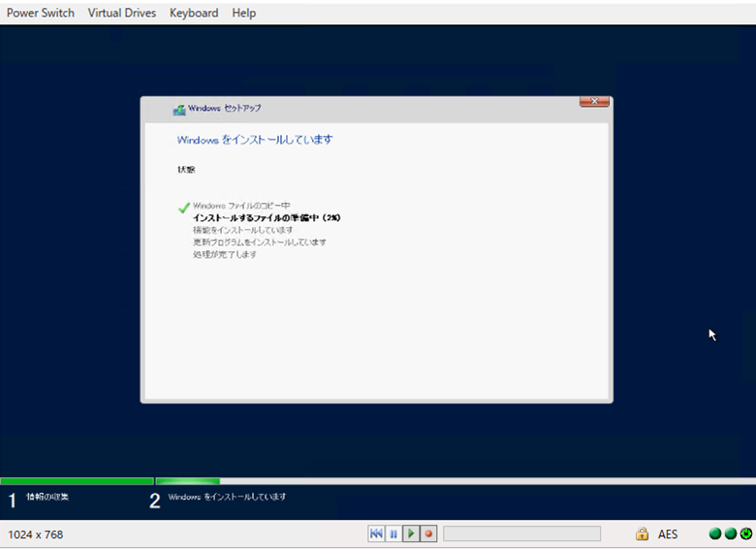Click the step 2 install progress bar
Image resolution: width=756 pixels, height=549 pixels.
(x=456, y=481)
